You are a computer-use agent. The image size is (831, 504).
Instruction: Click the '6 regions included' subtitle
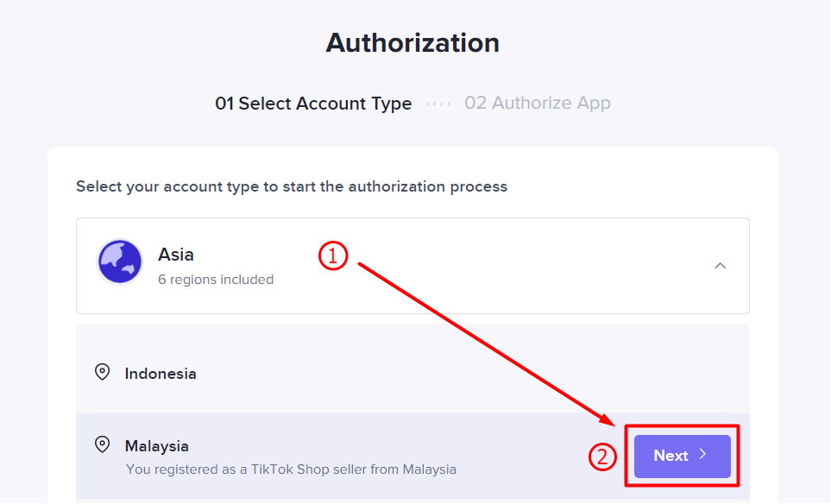coord(216,280)
